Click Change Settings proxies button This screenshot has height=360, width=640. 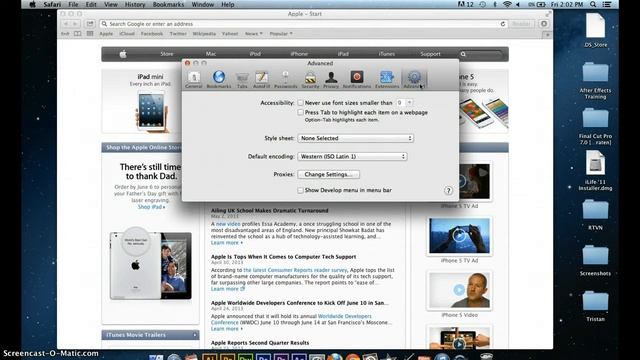[328, 174]
